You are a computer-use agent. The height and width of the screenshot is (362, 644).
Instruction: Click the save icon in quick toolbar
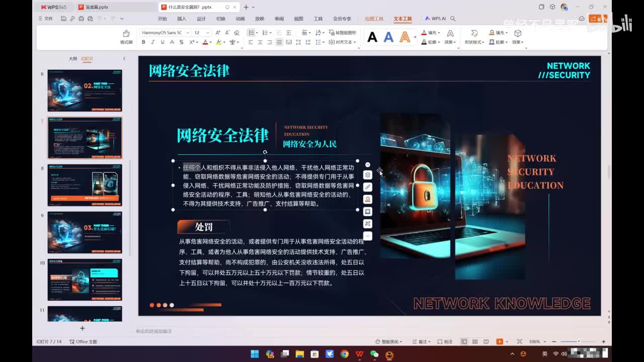click(x=63, y=19)
